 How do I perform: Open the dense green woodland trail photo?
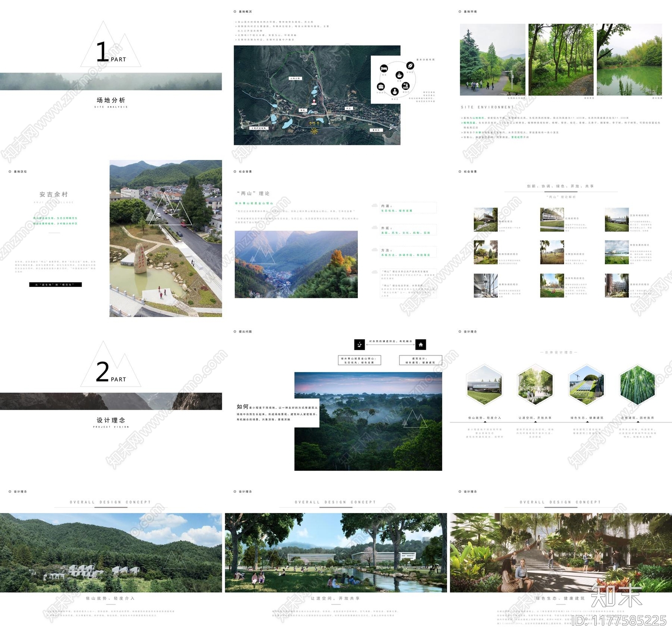[561, 60]
